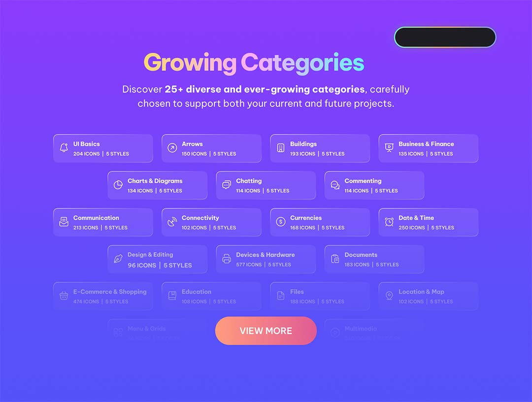
Task: Click the printer icon on Devices & Hardware
Action: (227, 259)
